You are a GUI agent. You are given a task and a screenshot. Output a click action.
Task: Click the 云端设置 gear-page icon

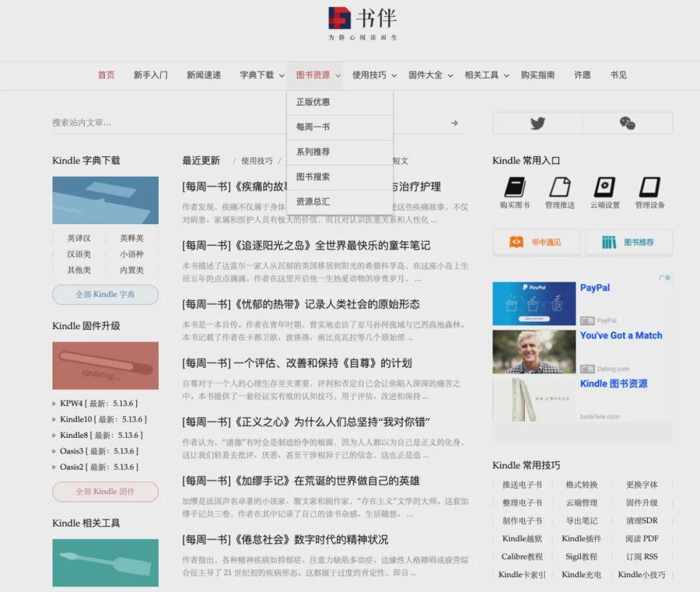click(x=605, y=187)
